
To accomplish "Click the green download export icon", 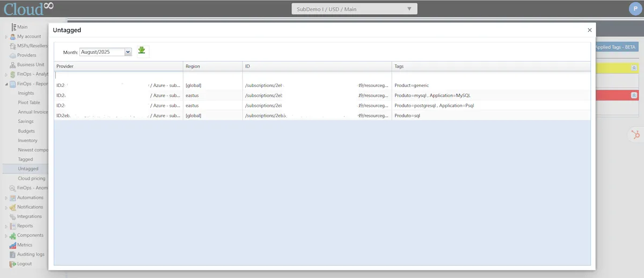I will click(142, 50).
